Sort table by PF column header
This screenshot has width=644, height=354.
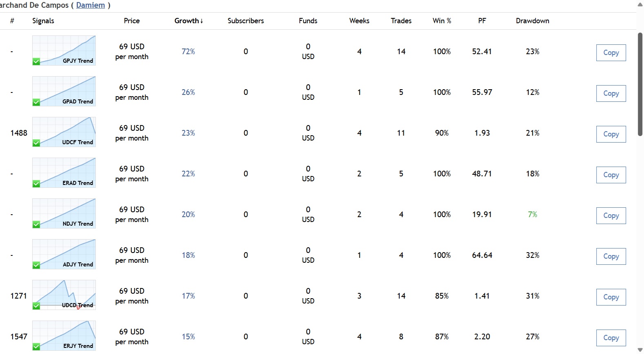coord(482,21)
